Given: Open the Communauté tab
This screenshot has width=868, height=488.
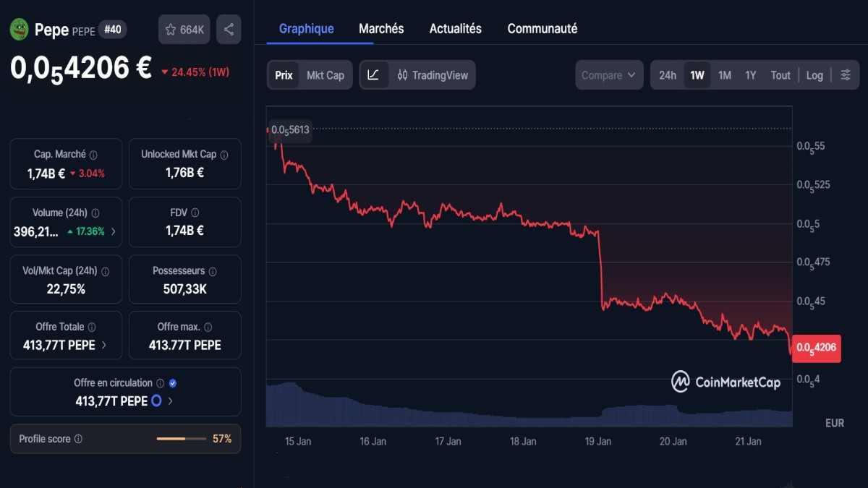Looking at the screenshot, I should [542, 29].
